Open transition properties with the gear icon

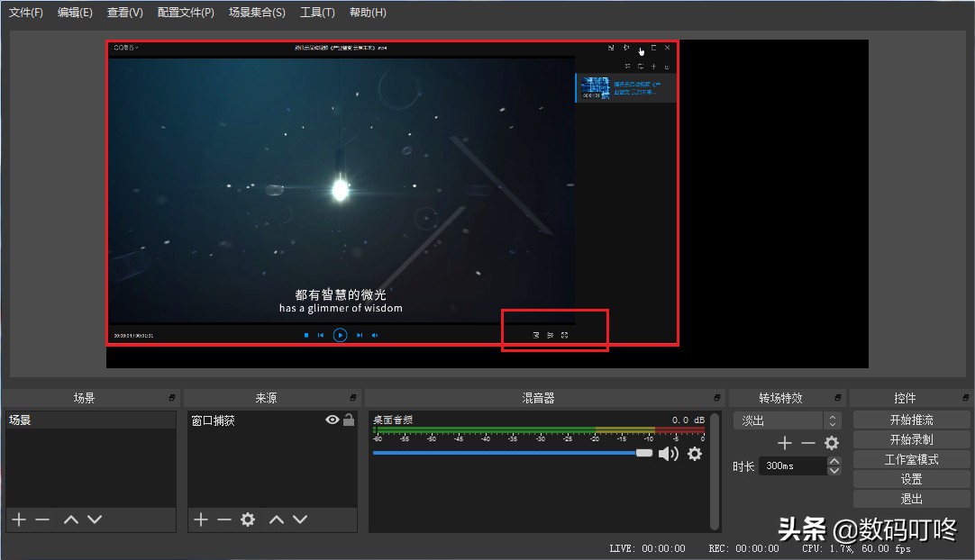(x=832, y=443)
